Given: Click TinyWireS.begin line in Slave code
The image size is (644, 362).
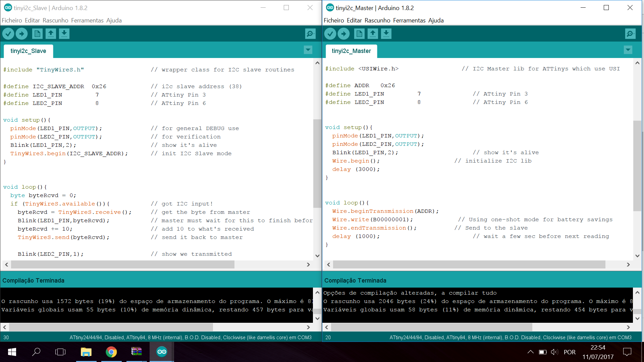Looking at the screenshot, I should pos(69,154).
